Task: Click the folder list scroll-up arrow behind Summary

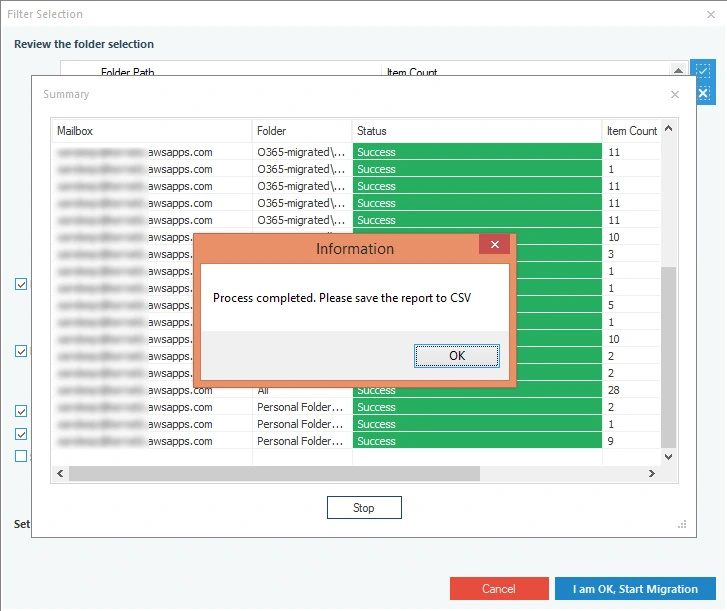Action: pos(678,70)
